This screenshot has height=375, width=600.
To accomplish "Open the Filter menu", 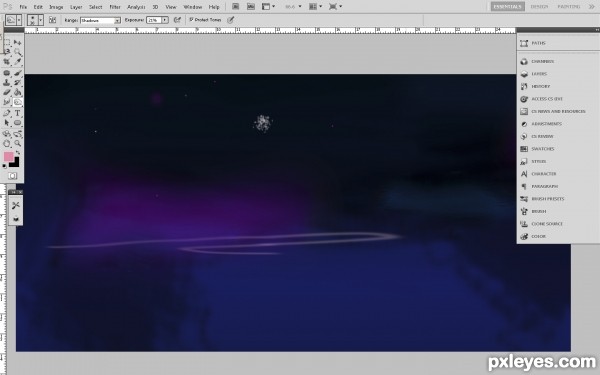I will click(115, 7).
